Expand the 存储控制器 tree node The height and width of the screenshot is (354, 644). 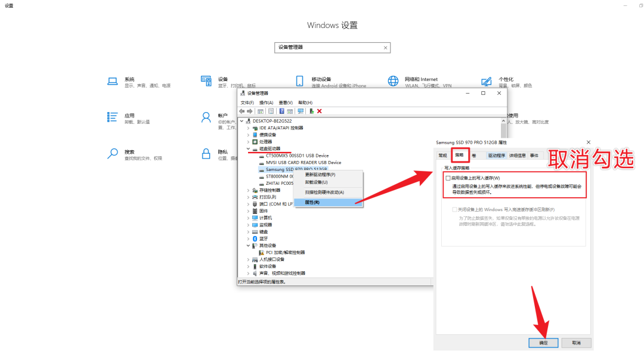(248, 190)
